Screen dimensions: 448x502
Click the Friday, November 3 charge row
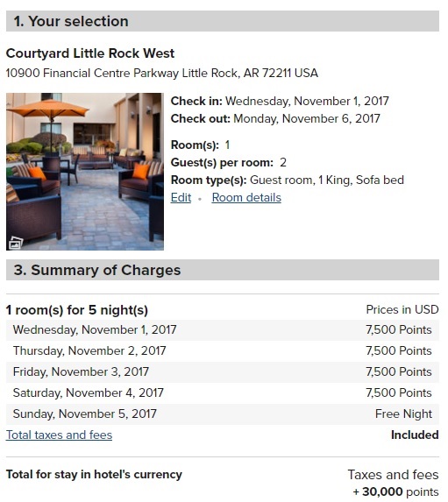point(223,372)
